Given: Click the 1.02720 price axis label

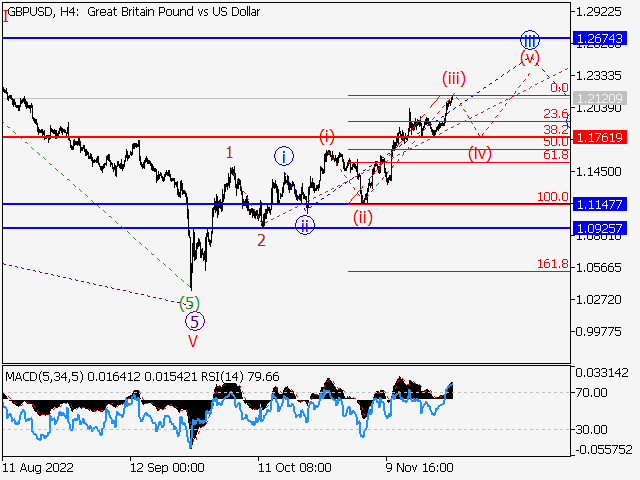Looking at the screenshot, I should click(x=598, y=300).
